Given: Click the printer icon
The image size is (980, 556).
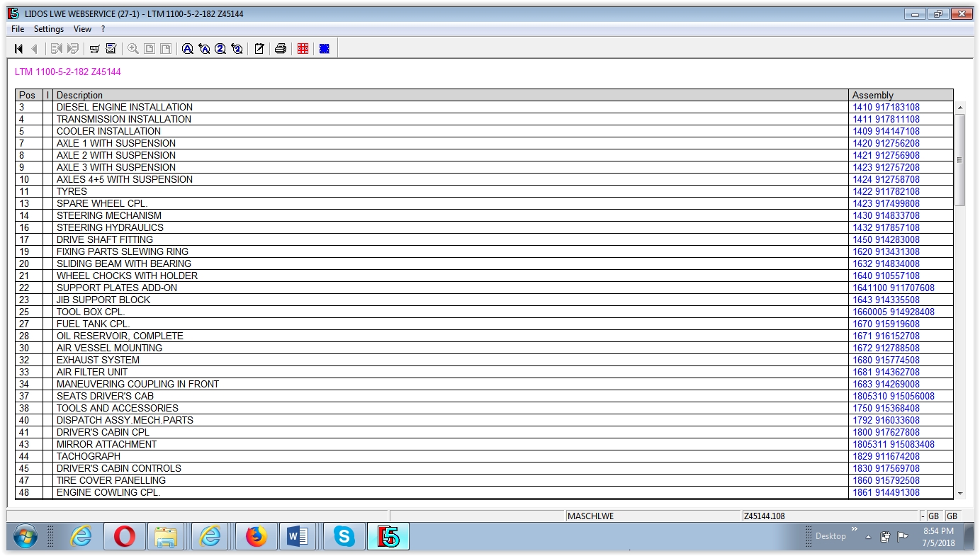Looking at the screenshot, I should (x=281, y=49).
